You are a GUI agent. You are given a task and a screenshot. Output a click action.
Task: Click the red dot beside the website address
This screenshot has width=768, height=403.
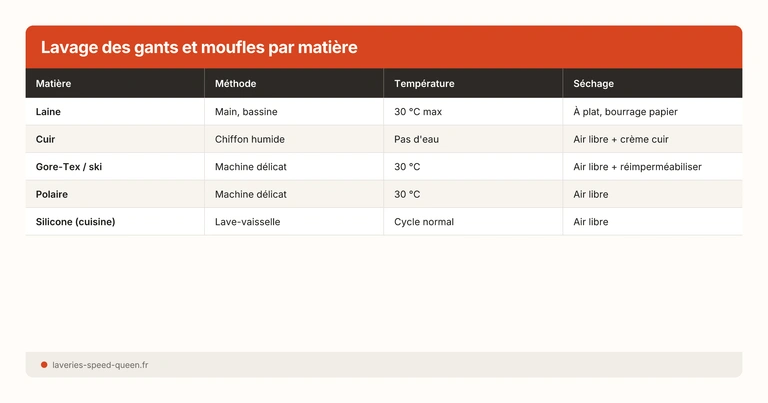pos(44,365)
